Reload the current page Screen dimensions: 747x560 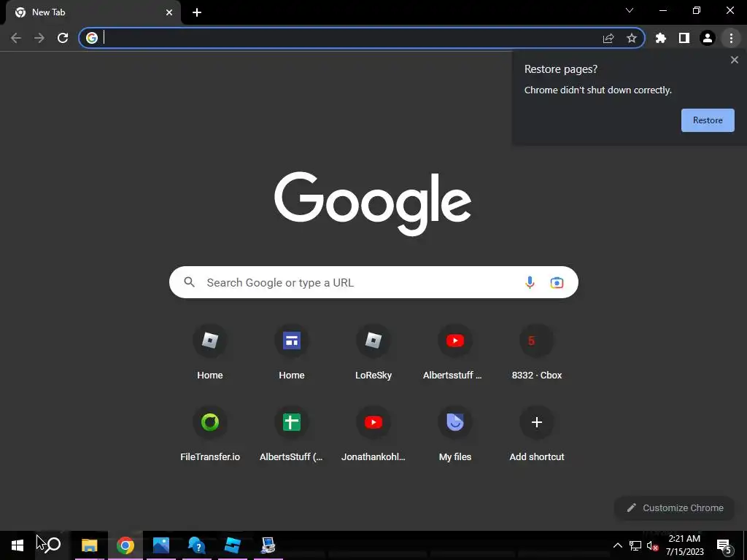coord(63,38)
